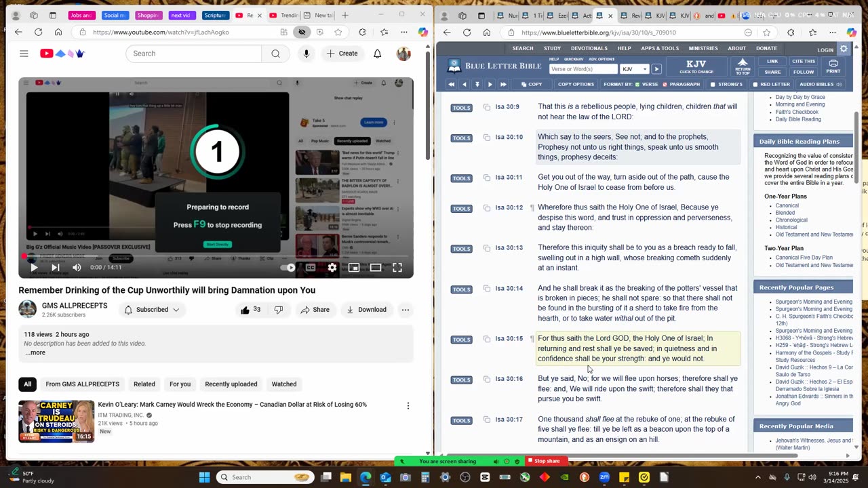
Task: Toggle tracking prevention eye icon in YouTube address bar
Action: pyautogui.click(x=302, y=32)
